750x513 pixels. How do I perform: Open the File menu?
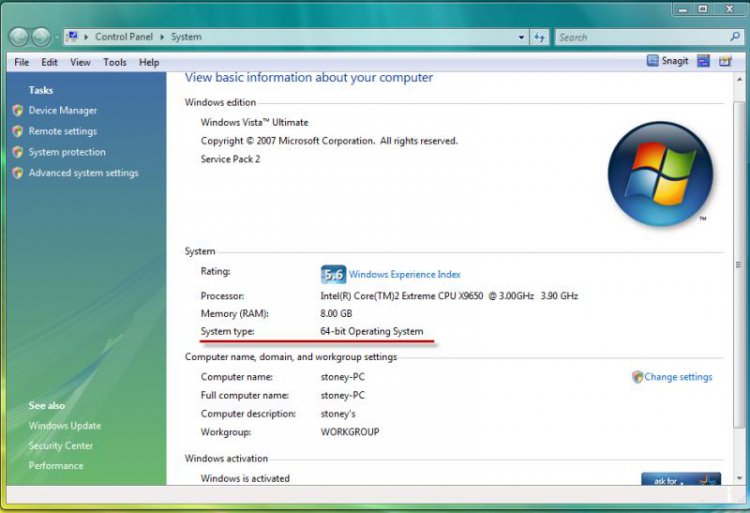22,62
